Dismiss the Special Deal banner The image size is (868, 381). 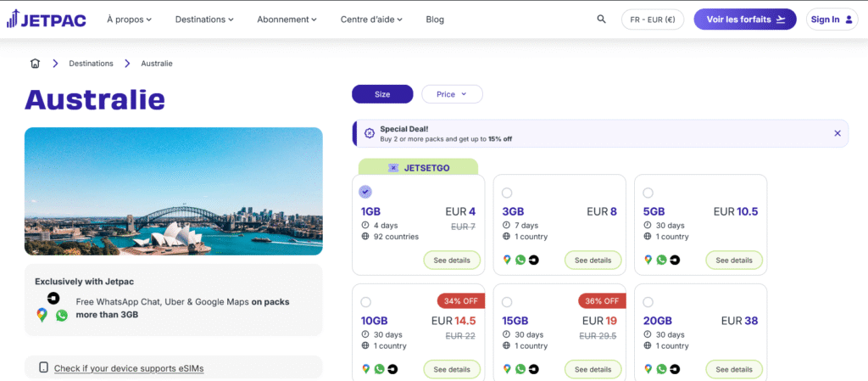[x=837, y=133]
